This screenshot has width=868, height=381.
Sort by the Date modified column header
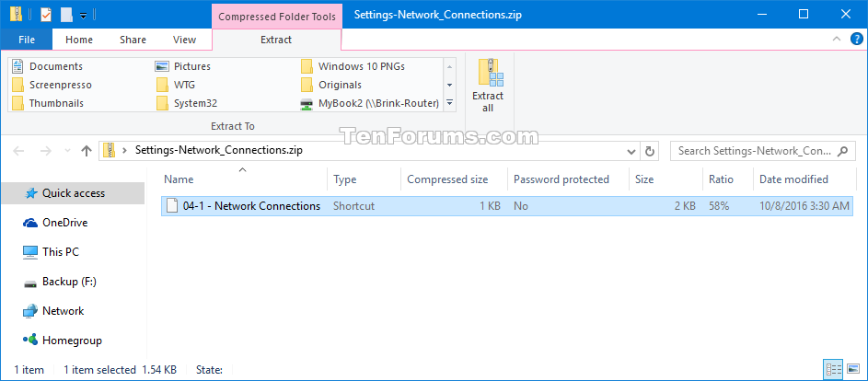point(793,179)
